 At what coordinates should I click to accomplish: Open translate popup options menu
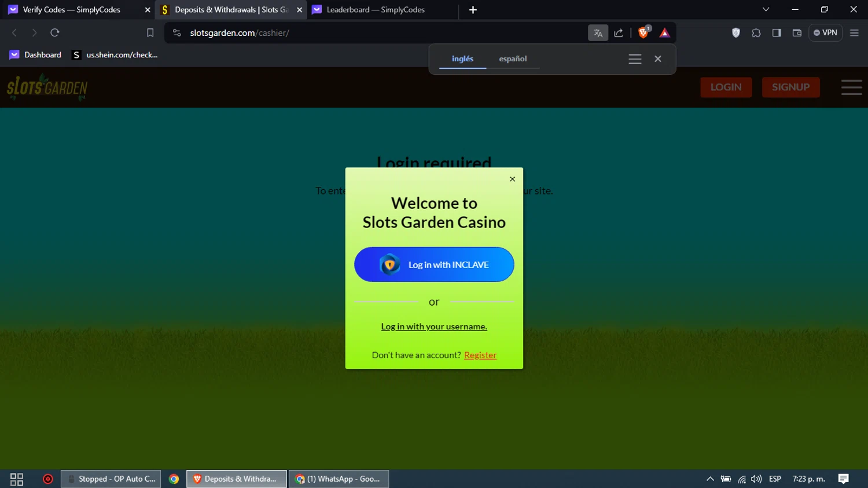(635, 59)
